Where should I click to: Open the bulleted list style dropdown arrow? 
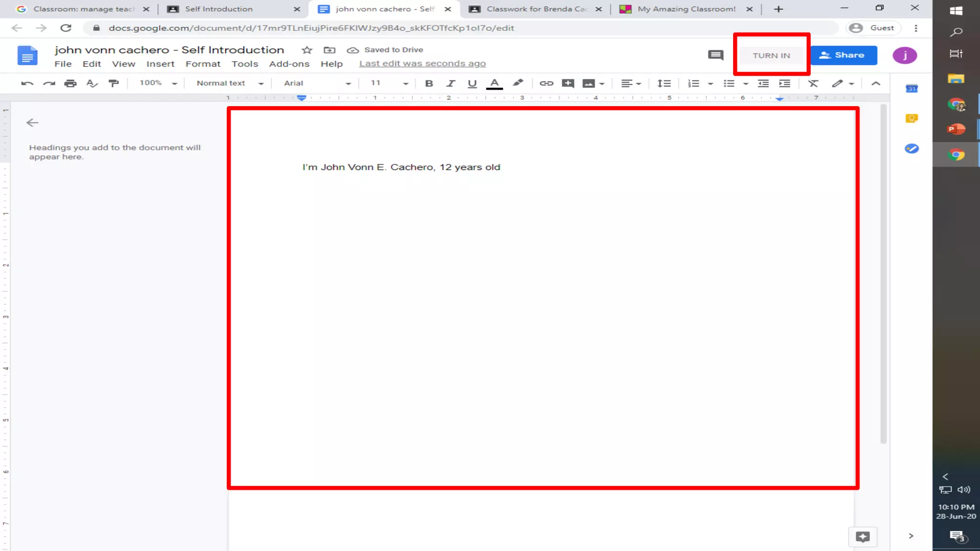click(x=746, y=84)
